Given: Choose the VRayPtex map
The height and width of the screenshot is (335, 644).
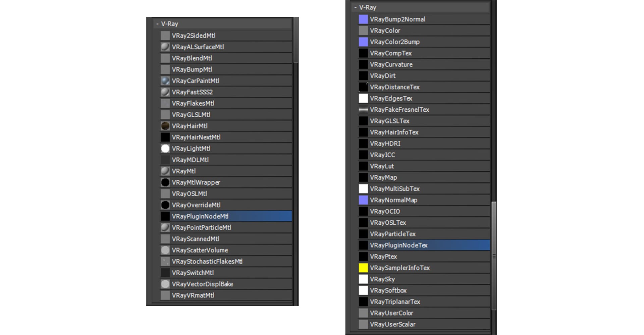Looking at the screenshot, I should coord(424,257).
